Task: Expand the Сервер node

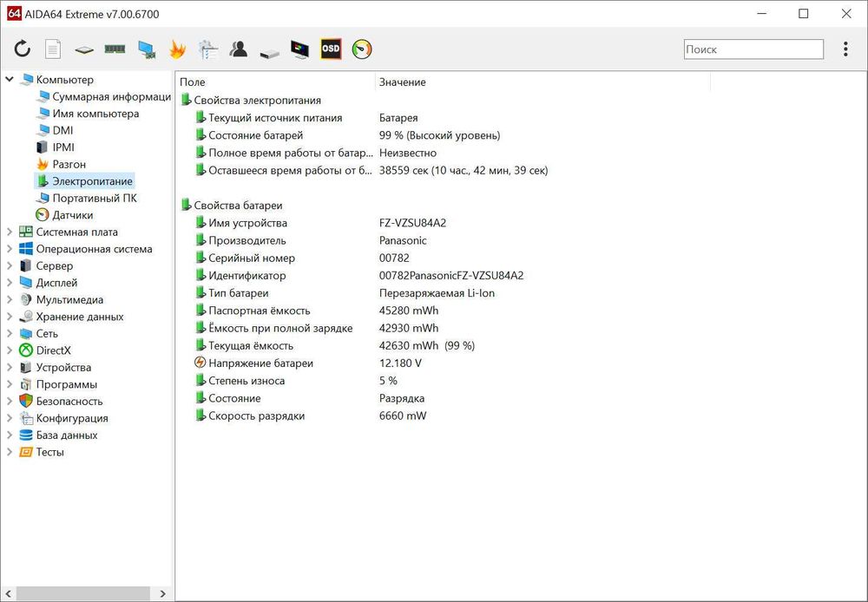Action: click(x=10, y=265)
